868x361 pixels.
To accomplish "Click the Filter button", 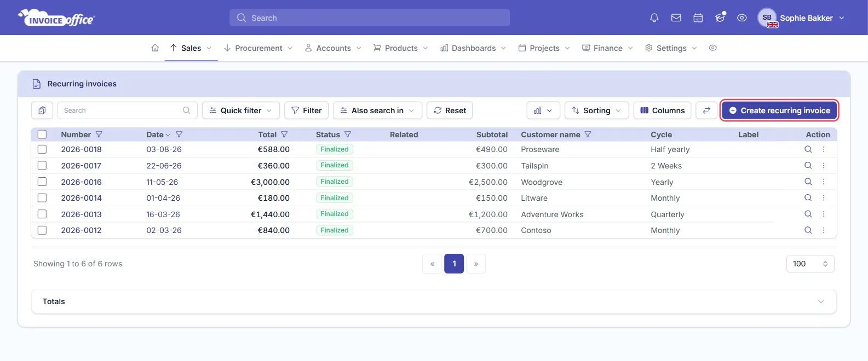I will pyautogui.click(x=306, y=110).
